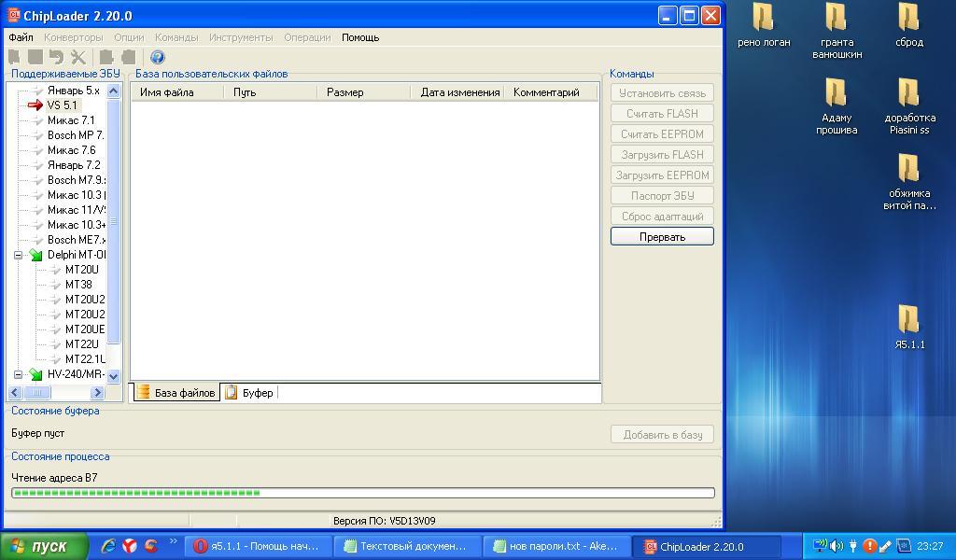Open the Конверторы menu
Image resolution: width=956 pixels, height=560 pixels.
click(73, 37)
